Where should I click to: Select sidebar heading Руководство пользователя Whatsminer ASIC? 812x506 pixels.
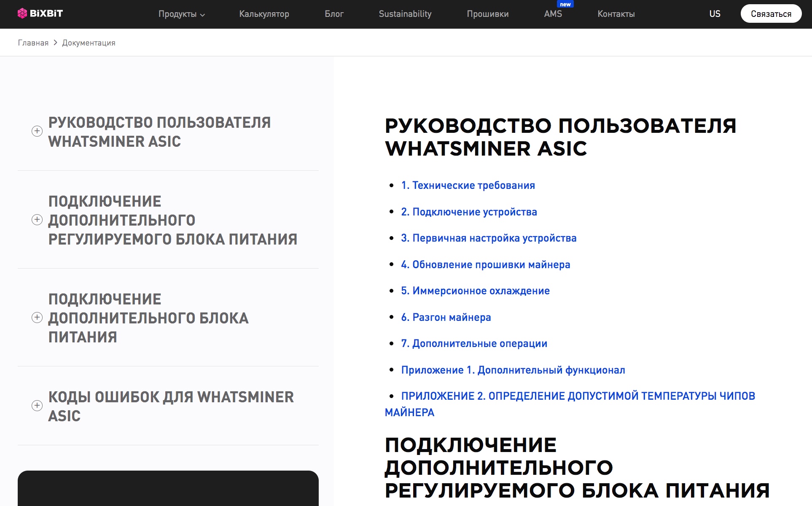coord(159,132)
